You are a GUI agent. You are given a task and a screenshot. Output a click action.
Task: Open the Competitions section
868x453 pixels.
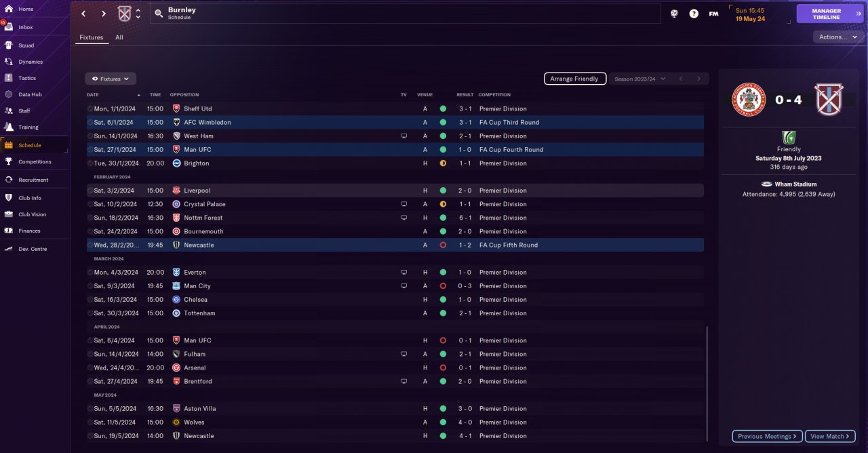coord(34,161)
